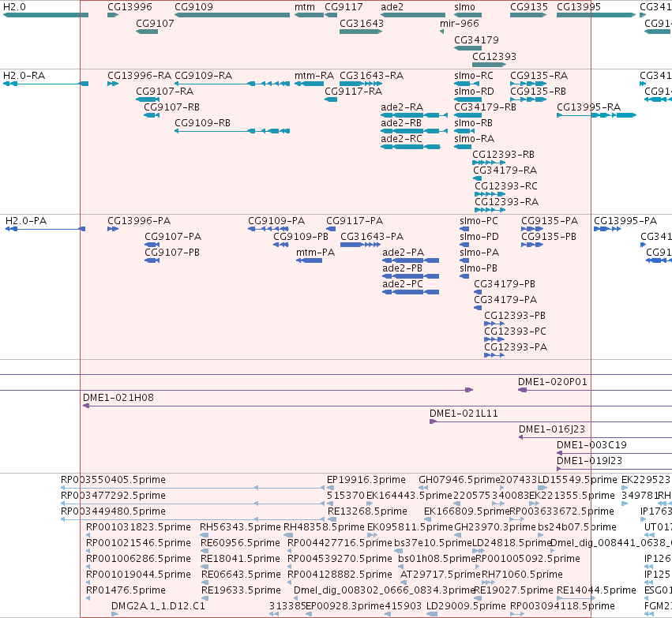Click the CG9117-RA transcript label
The image size is (672, 618).
(x=354, y=92)
